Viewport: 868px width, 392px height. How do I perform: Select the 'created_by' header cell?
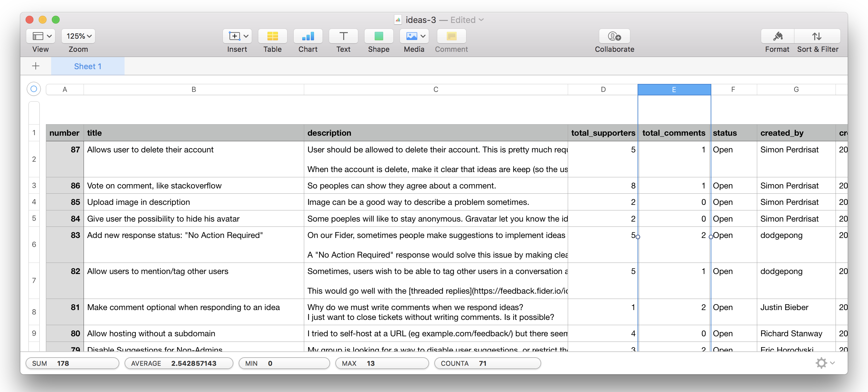[796, 133]
